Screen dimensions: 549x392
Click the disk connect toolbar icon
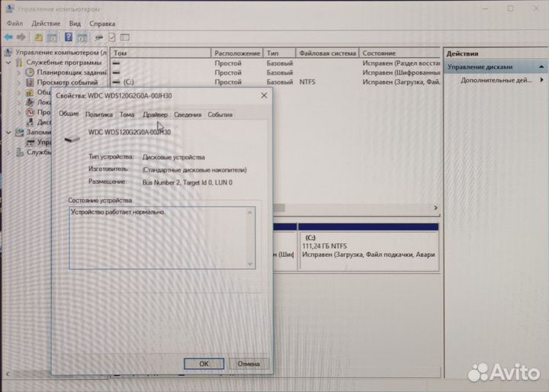click(98, 37)
